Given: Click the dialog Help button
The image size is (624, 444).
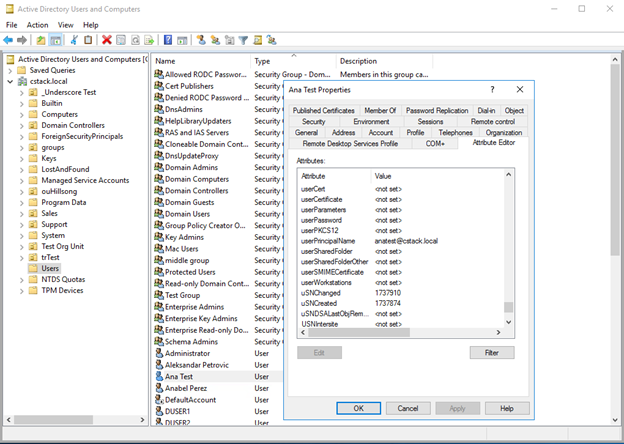Looking at the screenshot, I should (507, 408).
